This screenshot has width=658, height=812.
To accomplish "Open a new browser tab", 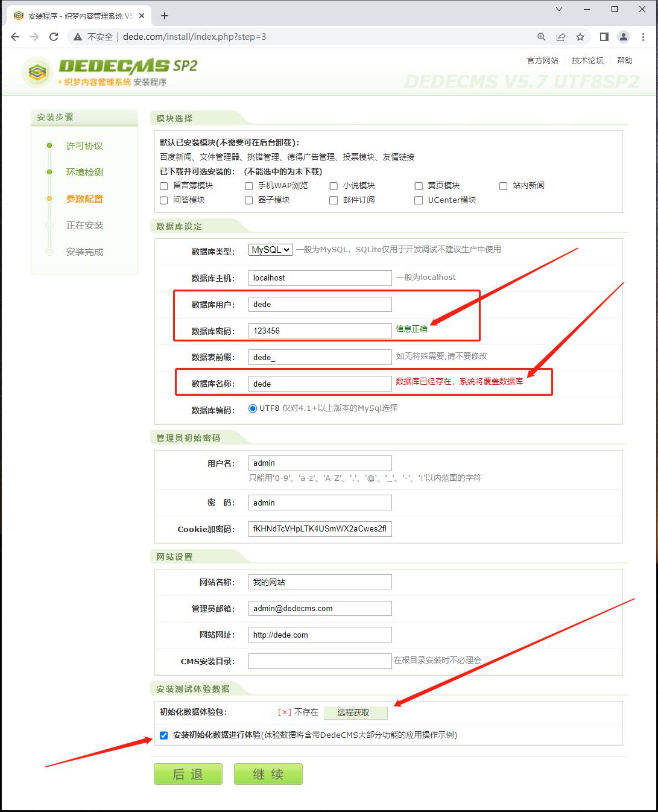I will [x=165, y=16].
